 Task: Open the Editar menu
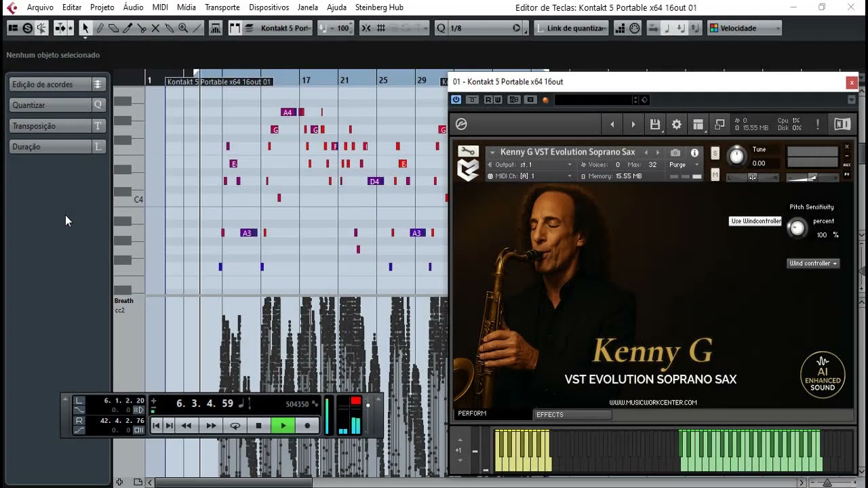point(72,7)
